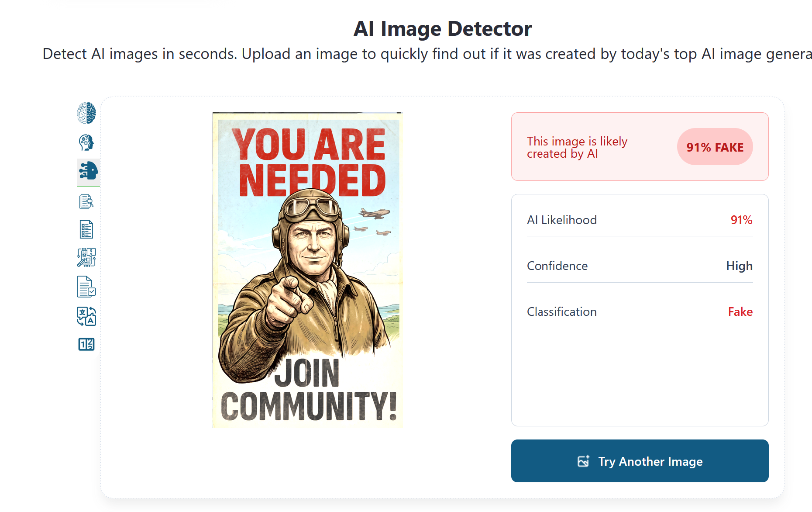
Task: Click the 91% FAKE badge
Action: click(715, 147)
